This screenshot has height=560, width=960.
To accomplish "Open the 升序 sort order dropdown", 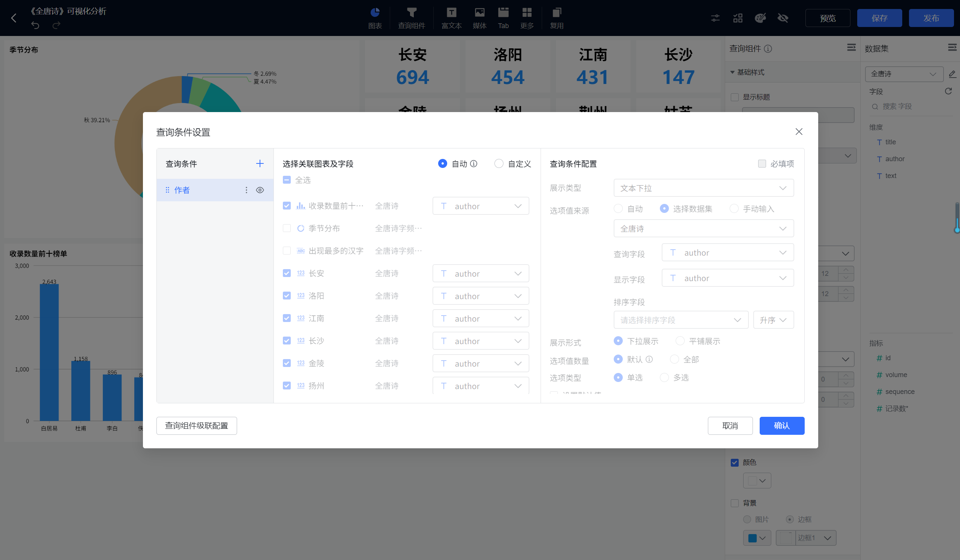I will tap(773, 320).
